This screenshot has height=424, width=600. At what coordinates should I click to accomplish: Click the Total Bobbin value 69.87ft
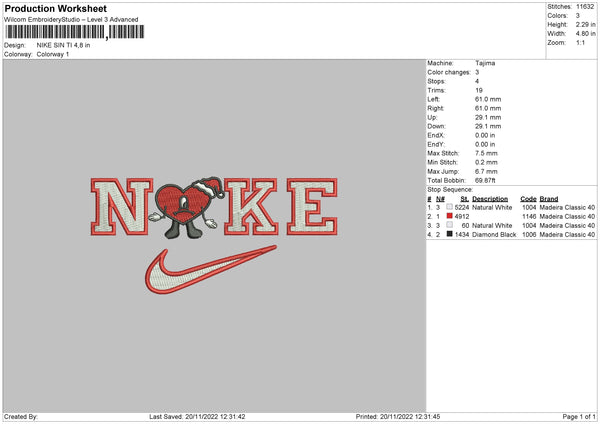[x=485, y=181]
